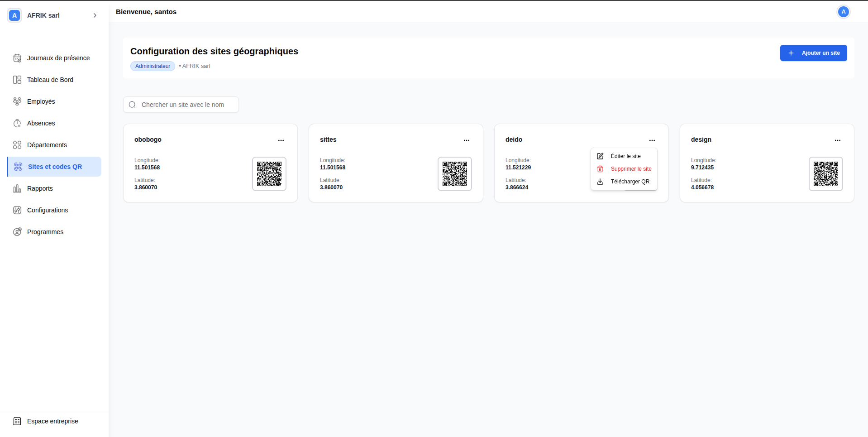Screen dimensions: 868x437
Task: Click the Employés sidebar icon
Action: (17, 101)
